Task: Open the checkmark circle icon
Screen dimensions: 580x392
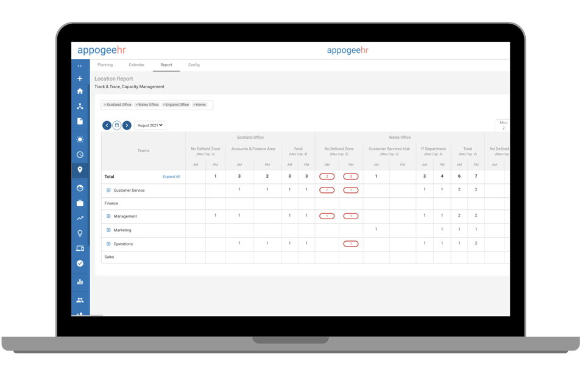Action: click(80, 263)
